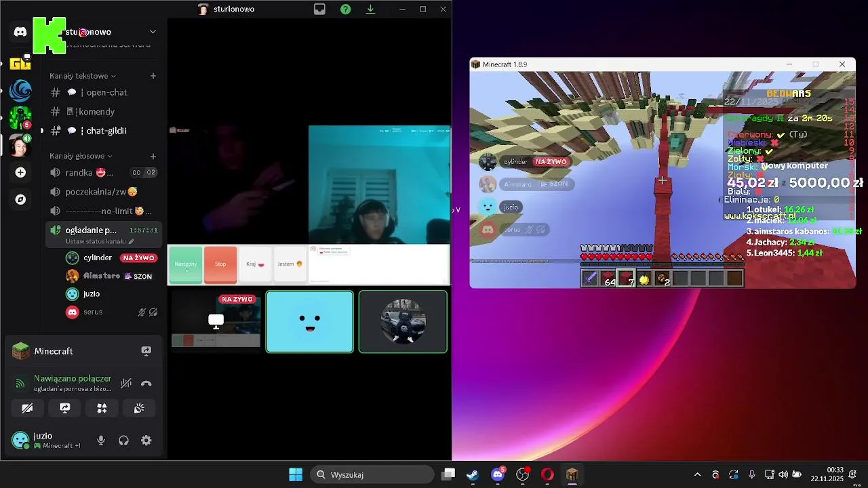Click the Następny button in the stream
Screen dimensions: 868x488
point(186,264)
